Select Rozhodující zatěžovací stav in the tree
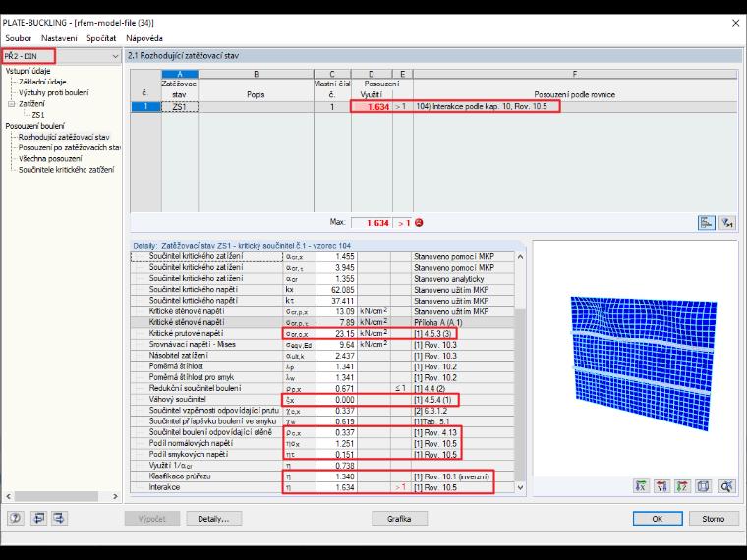 click(x=64, y=137)
